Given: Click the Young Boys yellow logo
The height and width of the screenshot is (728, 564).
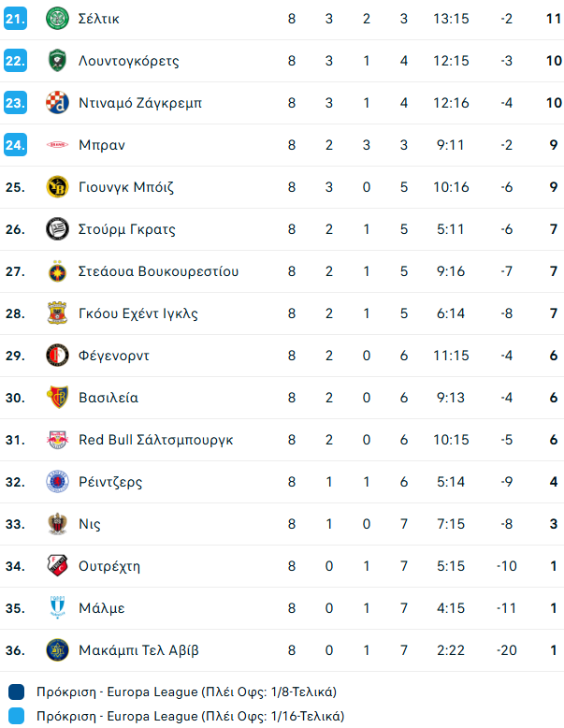Looking at the screenshot, I should pyautogui.click(x=57, y=187).
